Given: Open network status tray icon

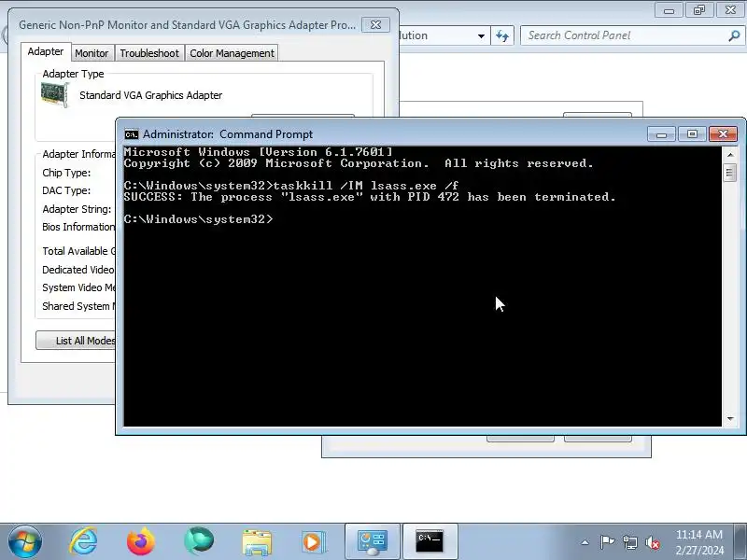Looking at the screenshot, I should coord(629,542).
